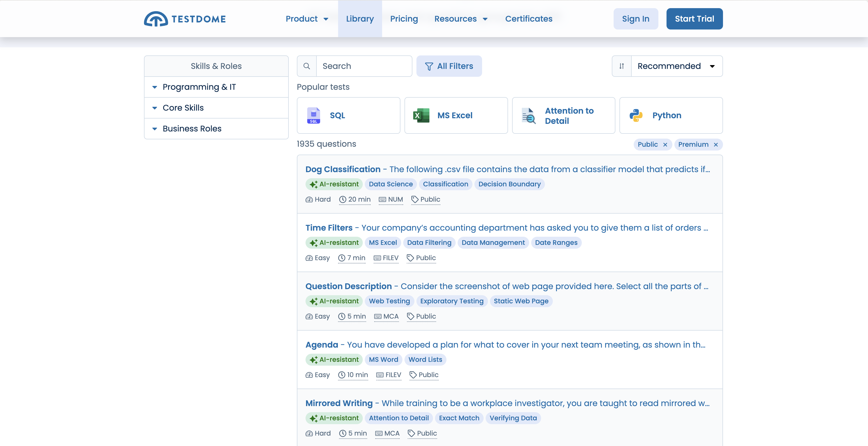Click 7 min duration indicator
The width and height of the screenshot is (868, 446).
[352, 258]
